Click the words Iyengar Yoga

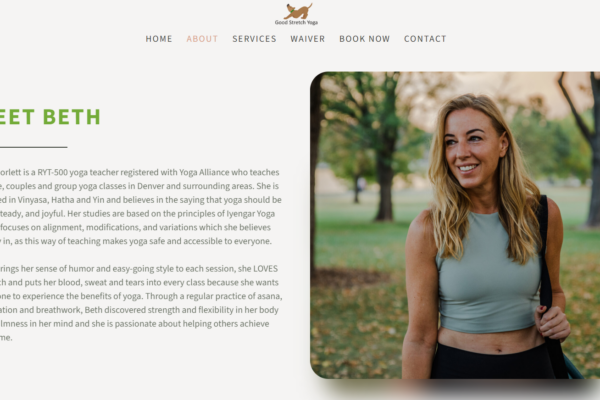pos(251,214)
